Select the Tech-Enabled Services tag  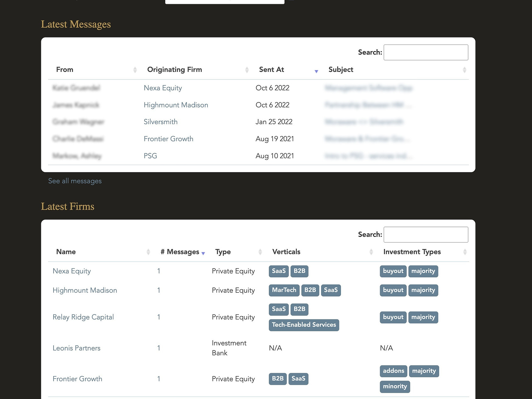[303, 325]
